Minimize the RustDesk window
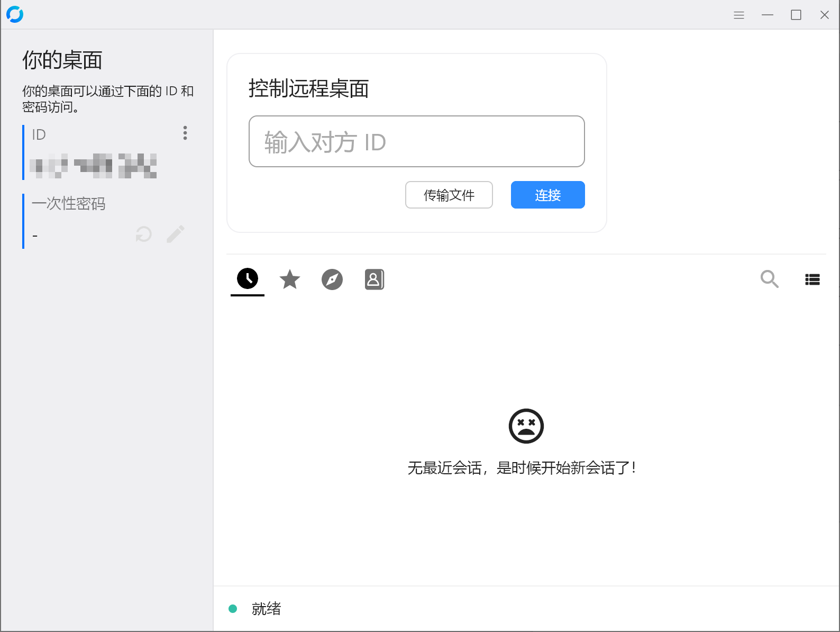The image size is (840, 632). [768, 15]
